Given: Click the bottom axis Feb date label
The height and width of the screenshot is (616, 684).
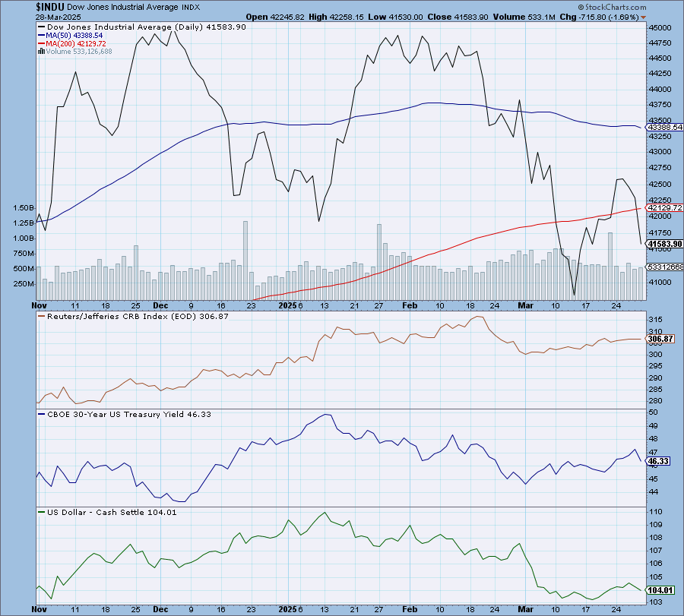Looking at the screenshot, I should [x=410, y=609].
